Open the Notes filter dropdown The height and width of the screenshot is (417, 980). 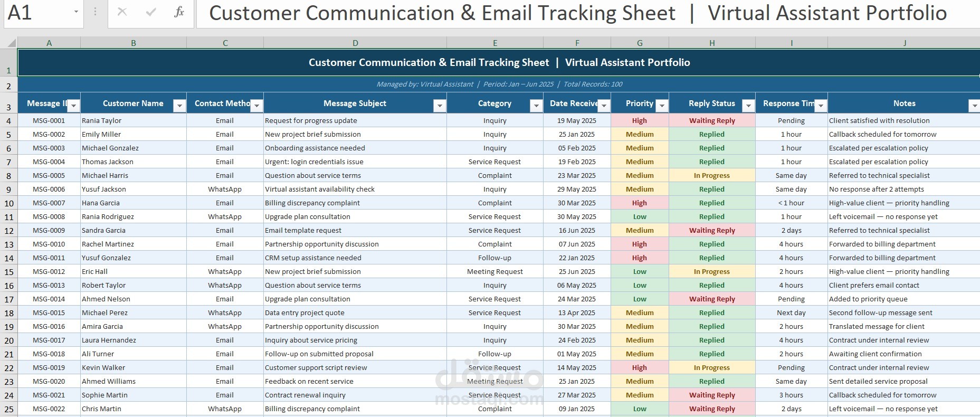pos(974,106)
